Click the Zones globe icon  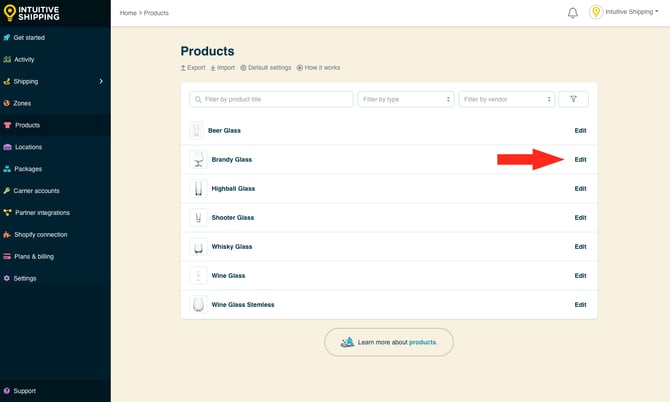[x=6, y=103]
